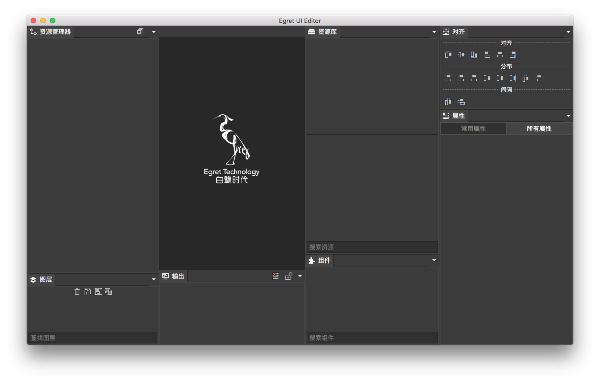Click the trash icon in layers panel

pos(77,292)
